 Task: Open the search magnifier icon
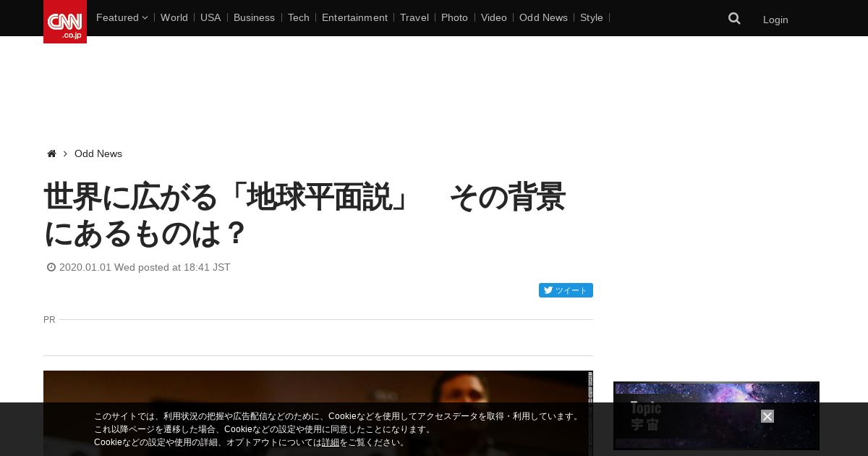click(x=734, y=19)
